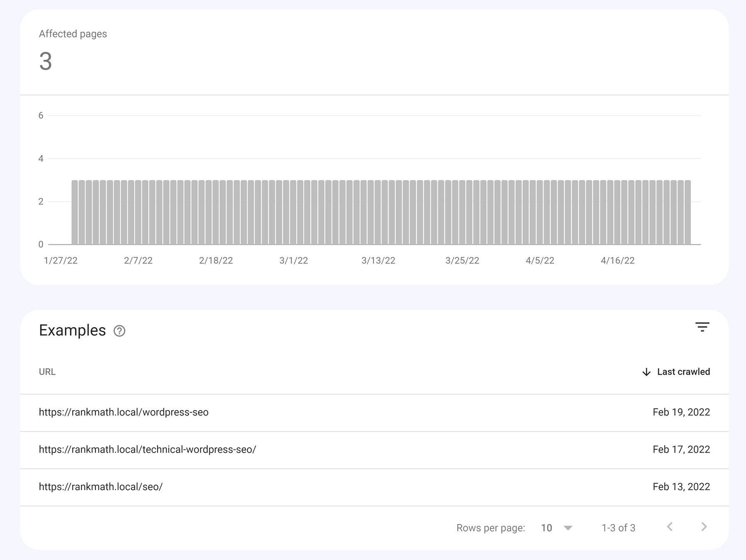Go to next page of results
Screen dimensions: 746x560
(704, 527)
